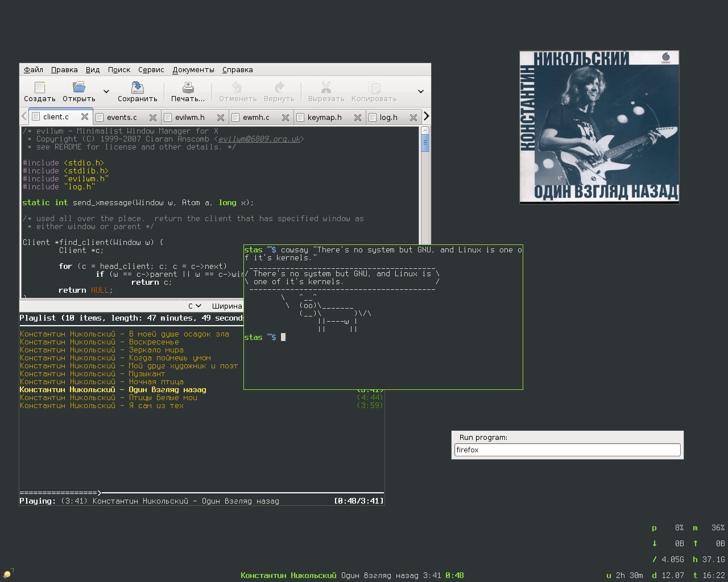Close the evilwm.h tab
The image size is (728, 582).
(x=221, y=118)
